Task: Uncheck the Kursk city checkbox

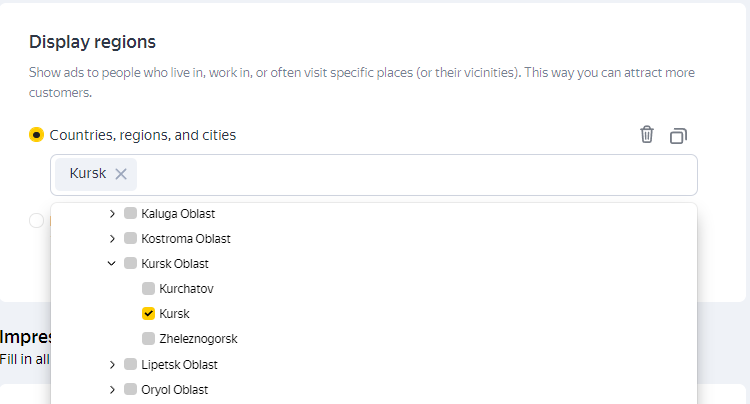Action: click(148, 313)
